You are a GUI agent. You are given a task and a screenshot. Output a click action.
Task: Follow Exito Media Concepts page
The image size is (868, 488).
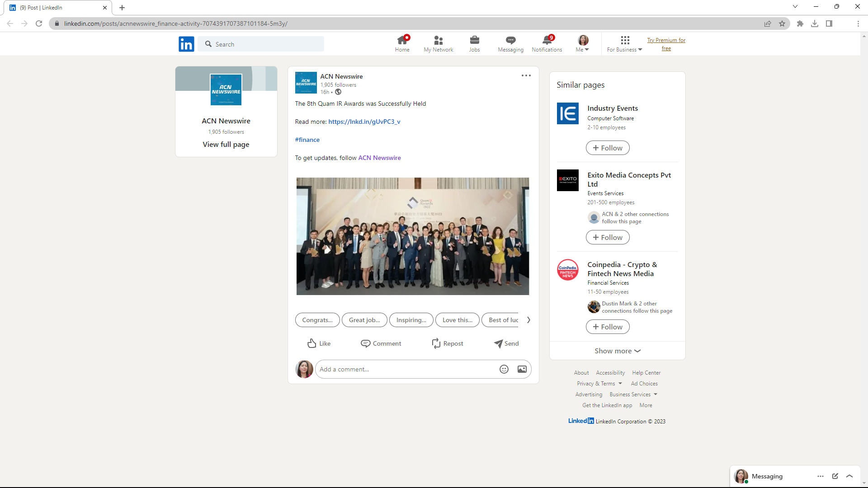608,237
